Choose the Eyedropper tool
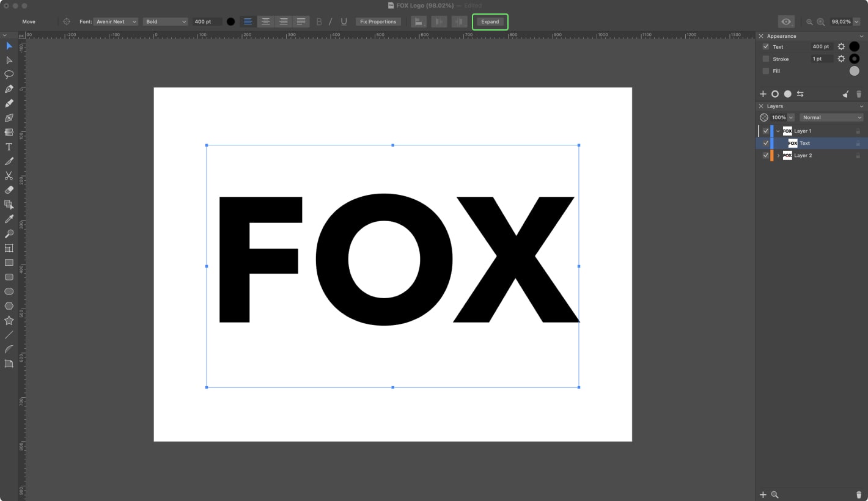 pos(9,219)
